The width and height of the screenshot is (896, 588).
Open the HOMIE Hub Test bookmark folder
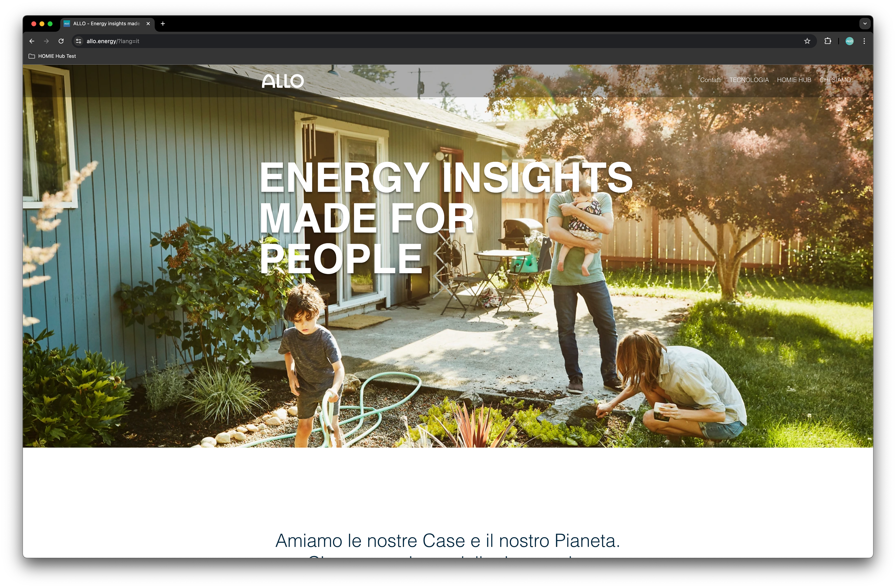52,56
